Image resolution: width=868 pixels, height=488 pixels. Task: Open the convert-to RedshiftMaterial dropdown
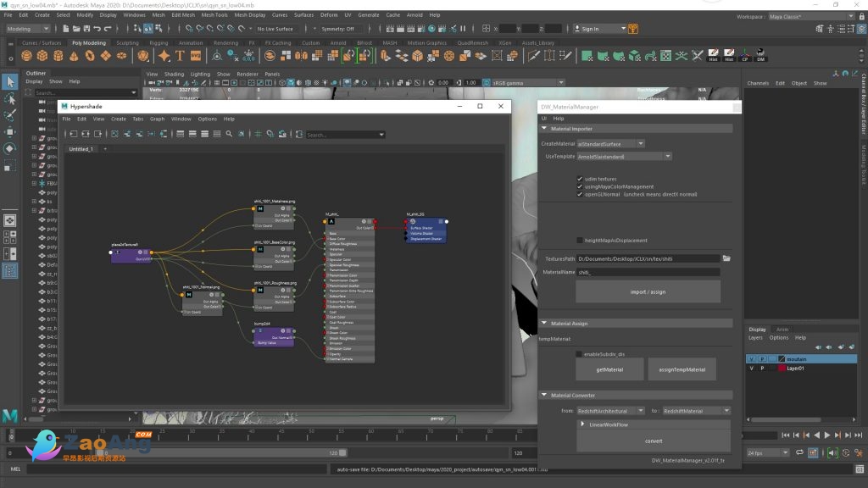coord(697,411)
